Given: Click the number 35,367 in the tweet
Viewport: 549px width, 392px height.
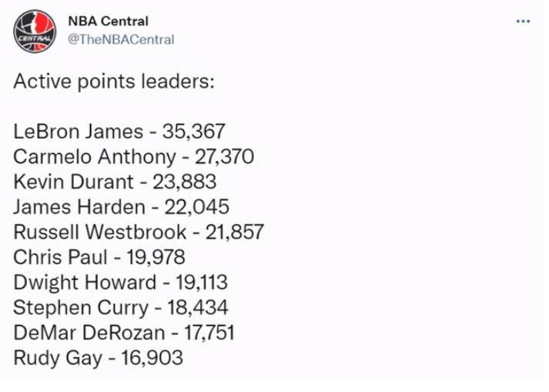Looking at the screenshot, I should (x=193, y=132).
